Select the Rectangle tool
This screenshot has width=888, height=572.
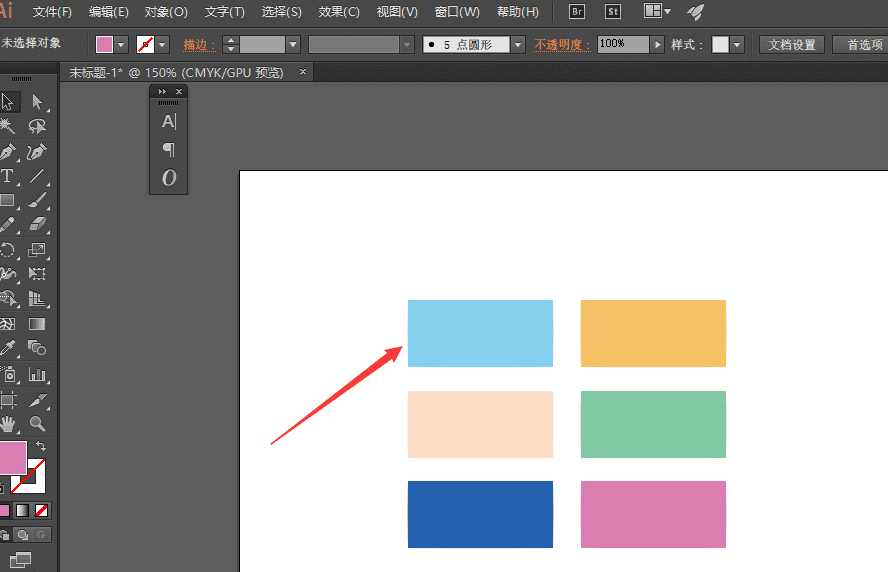8,201
